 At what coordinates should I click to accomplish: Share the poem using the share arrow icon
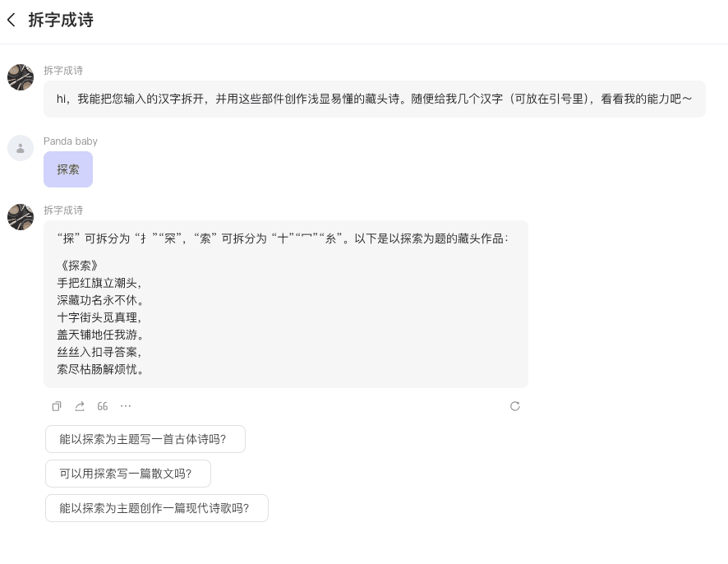pyautogui.click(x=80, y=406)
